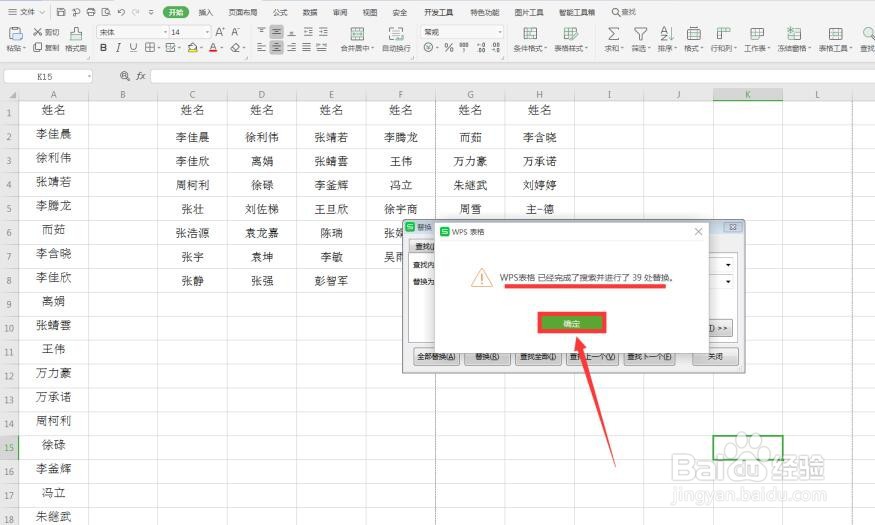Click 全部替换(A) in Replace dialog
The image size is (875, 525).
[x=436, y=357]
